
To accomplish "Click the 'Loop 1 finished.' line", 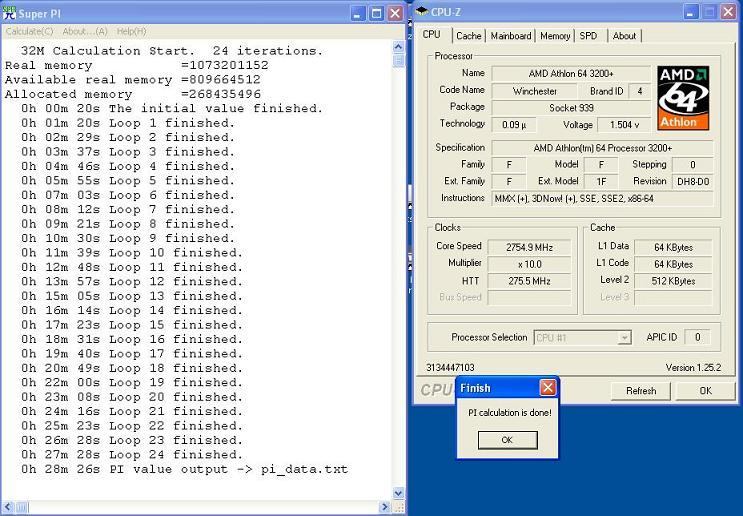I will (x=128, y=123).
